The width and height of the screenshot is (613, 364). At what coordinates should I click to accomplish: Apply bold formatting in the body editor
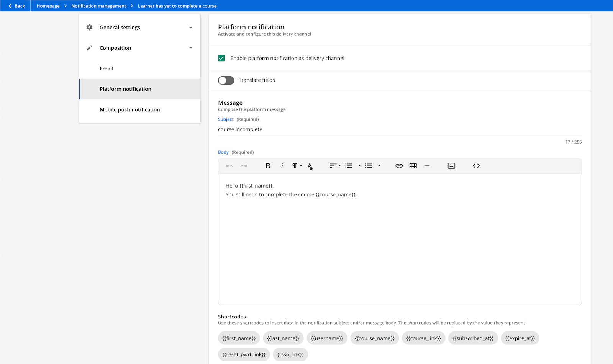click(x=268, y=166)
